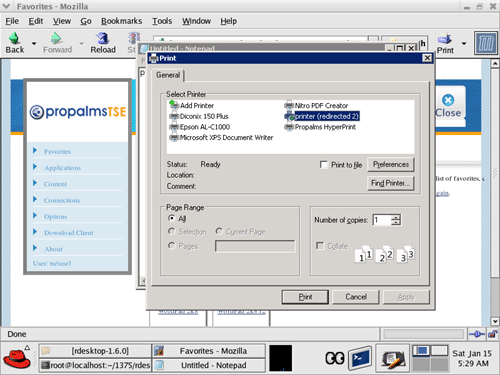
Task: Click the Print button in dialog
Action: click(305, 297)
